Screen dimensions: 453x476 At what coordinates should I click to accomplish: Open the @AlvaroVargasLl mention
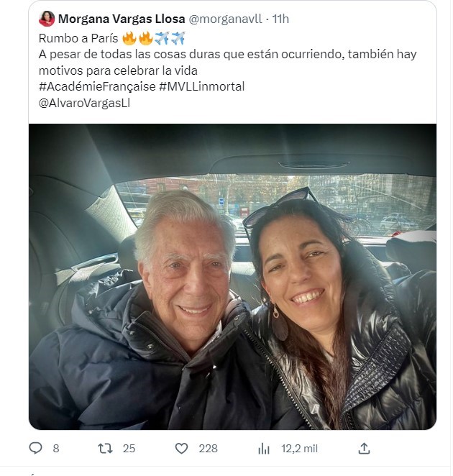(84, 103)
